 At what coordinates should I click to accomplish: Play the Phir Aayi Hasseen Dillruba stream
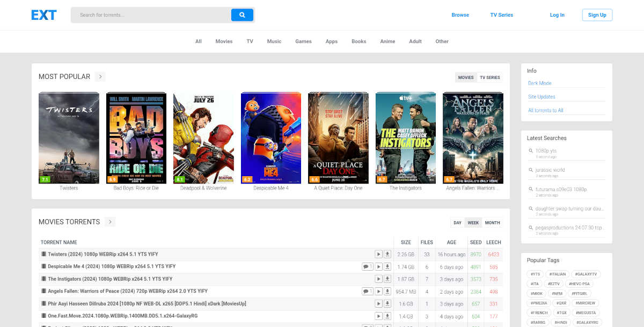(x=378, y=304)
